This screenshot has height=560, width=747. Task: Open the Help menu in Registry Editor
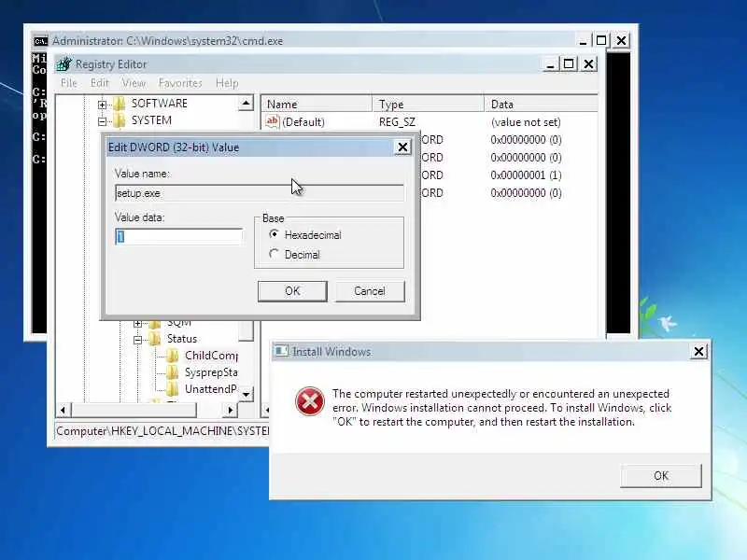(227, 83)
